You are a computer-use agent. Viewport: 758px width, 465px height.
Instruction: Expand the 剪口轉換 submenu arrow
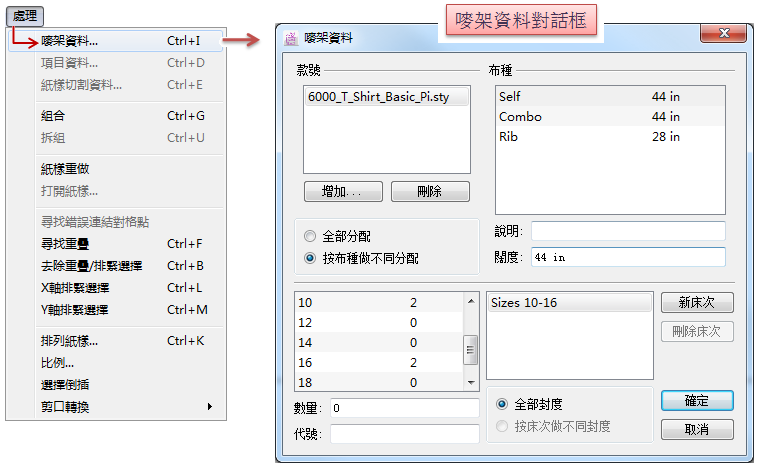click(x=210, y=407)
